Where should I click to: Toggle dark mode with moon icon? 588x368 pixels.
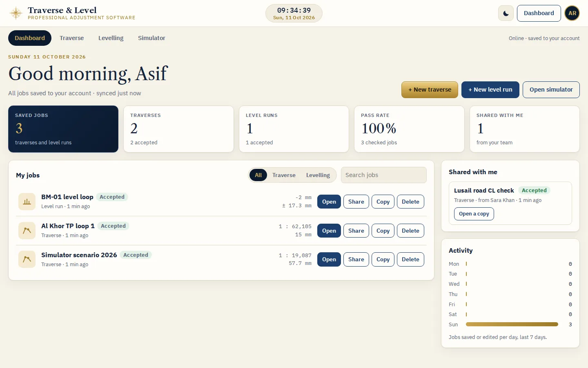point(506,13)
